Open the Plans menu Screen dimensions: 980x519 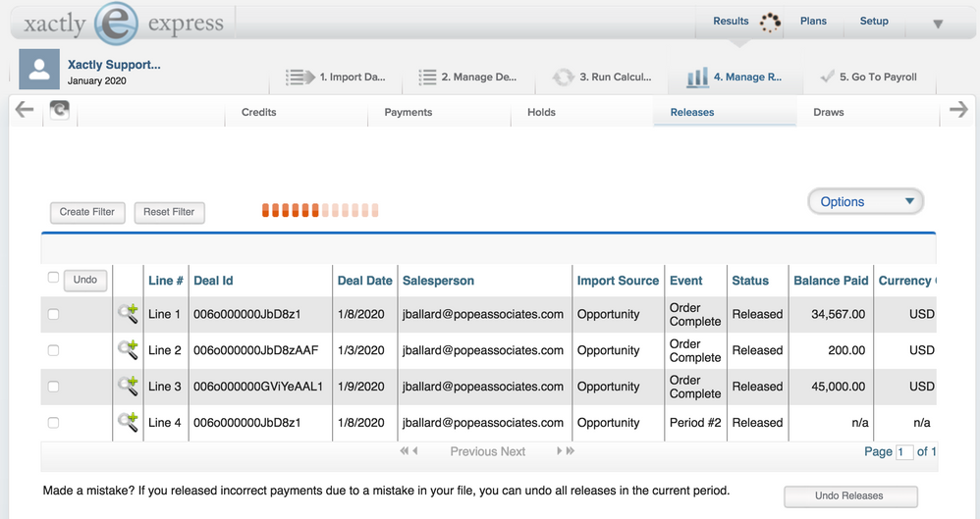pyautogui.click(x=813, y=21)
